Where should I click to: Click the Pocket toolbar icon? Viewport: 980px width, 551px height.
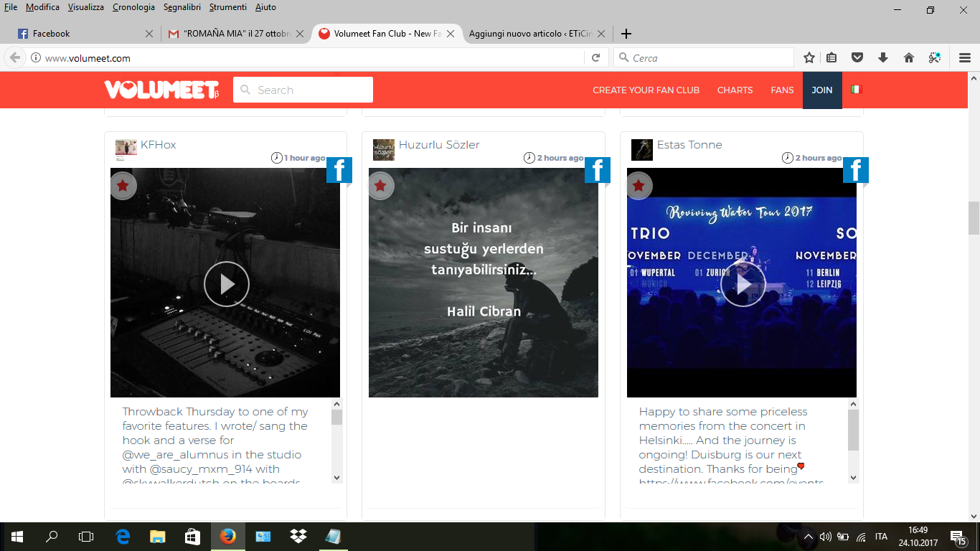click(857, 58)
